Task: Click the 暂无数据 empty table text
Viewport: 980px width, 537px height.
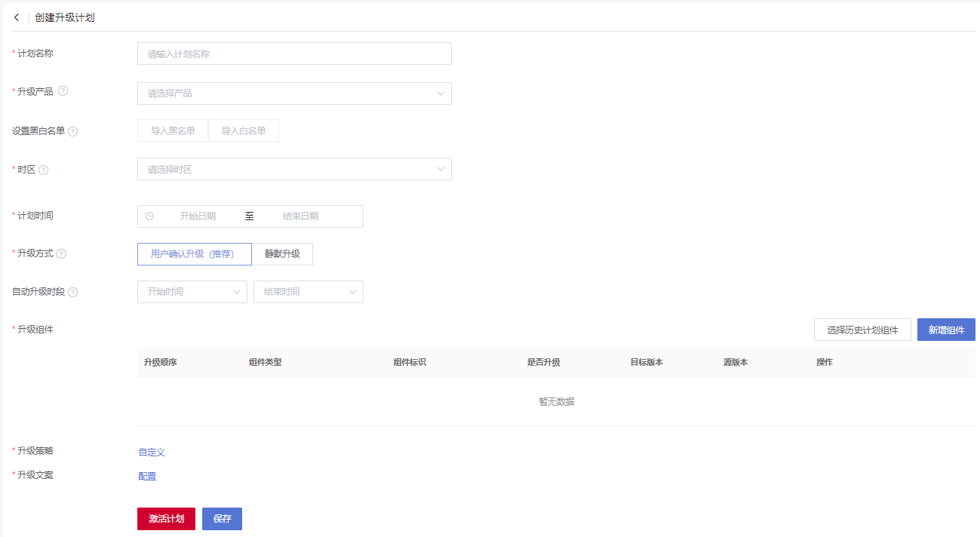Action: click(x=557, y=402)
